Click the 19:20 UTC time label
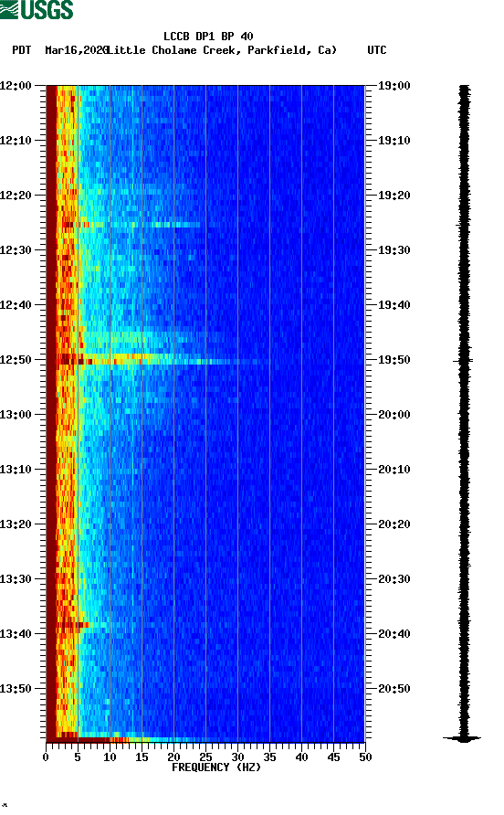Image resolution: width=504 pixels, height=815 pixels. point(394,196)
